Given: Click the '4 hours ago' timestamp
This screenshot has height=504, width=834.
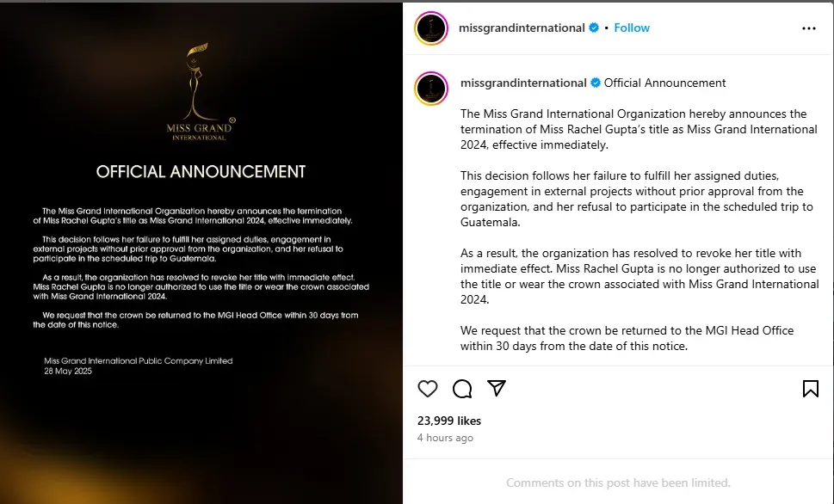Looking at the screenshot, I should (x=445, y=438).
